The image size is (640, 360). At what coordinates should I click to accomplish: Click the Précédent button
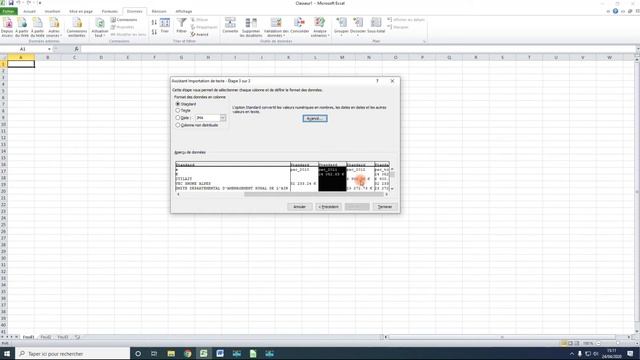point(329,207)
